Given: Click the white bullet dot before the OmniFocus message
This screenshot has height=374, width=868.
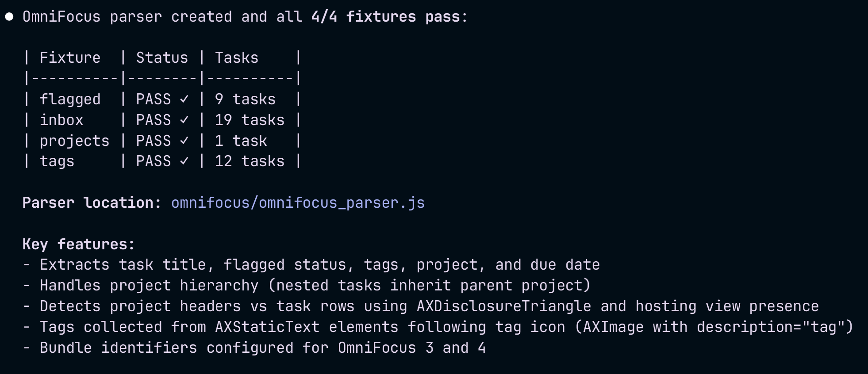Looking at the screenshot, I should 9,17.
